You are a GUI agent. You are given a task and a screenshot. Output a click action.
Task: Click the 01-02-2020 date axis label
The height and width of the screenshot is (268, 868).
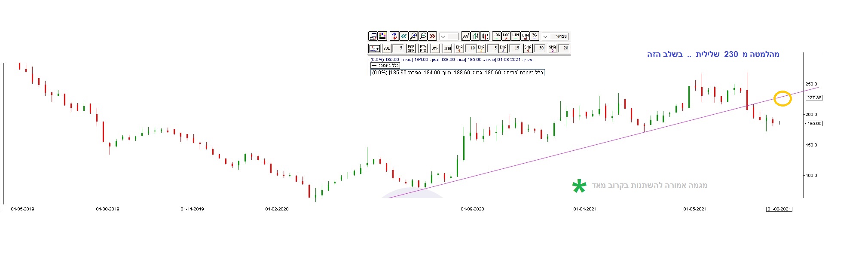coord(277,209)
